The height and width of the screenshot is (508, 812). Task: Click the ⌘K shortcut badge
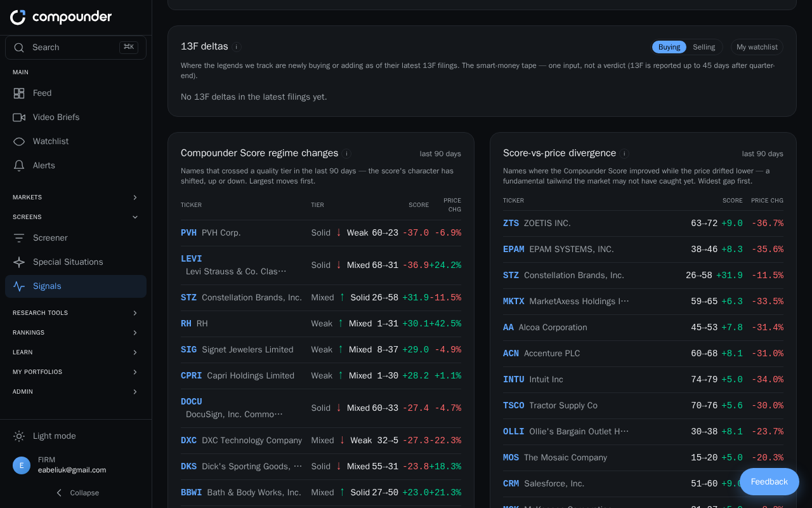click(x=129, y=47)
